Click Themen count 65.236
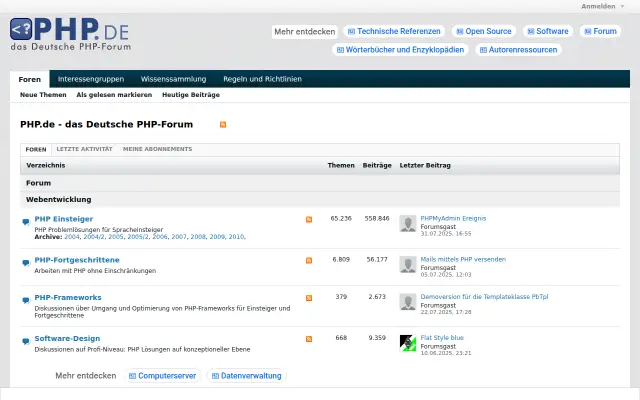This screenshot has width=640, height=400. click(x=341, y=218)
